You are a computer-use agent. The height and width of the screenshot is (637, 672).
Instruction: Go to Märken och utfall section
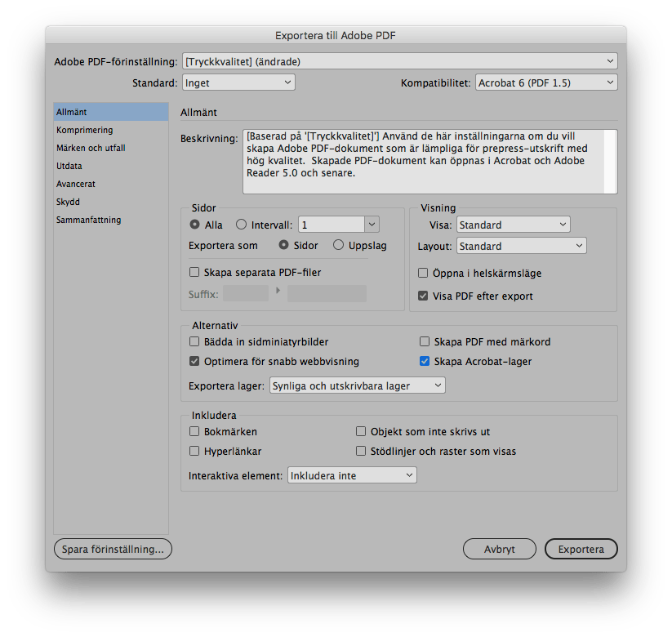pyautogui.click(x=111, y=148)
